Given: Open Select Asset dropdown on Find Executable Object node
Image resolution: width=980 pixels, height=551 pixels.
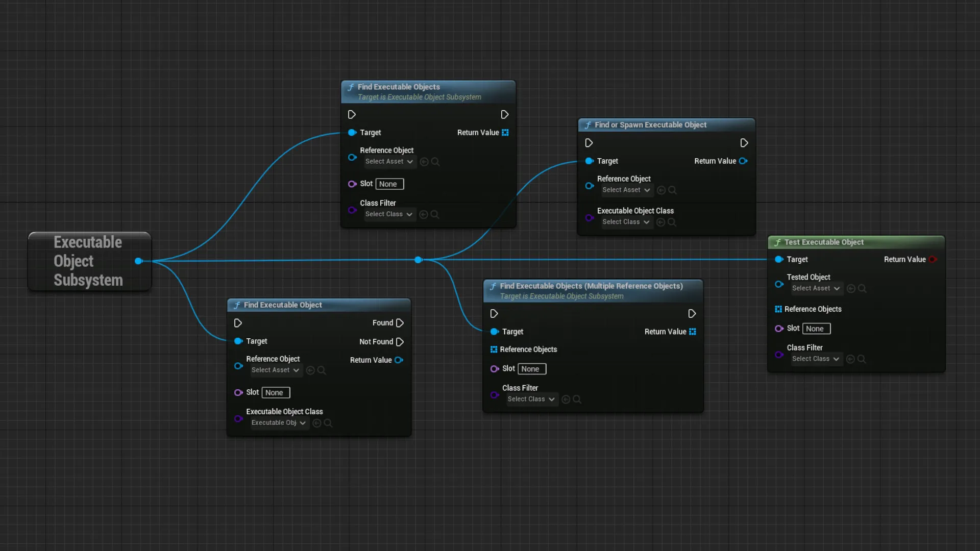Looking at the screenshot, I should (276, 370).
